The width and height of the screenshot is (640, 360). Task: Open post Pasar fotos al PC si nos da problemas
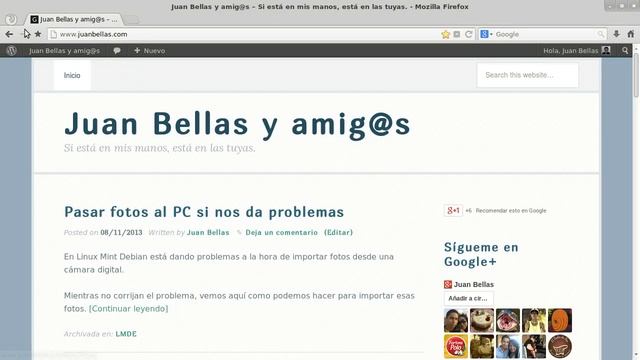[204, 212]
